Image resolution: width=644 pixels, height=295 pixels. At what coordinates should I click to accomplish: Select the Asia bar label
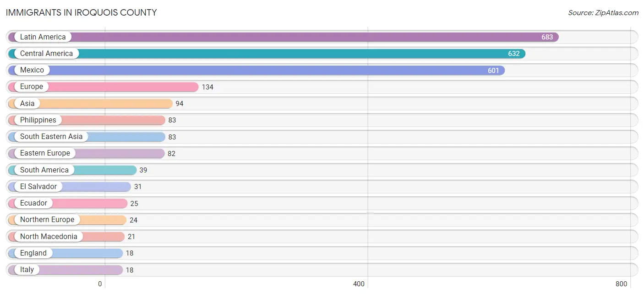(x=27, y=103)
